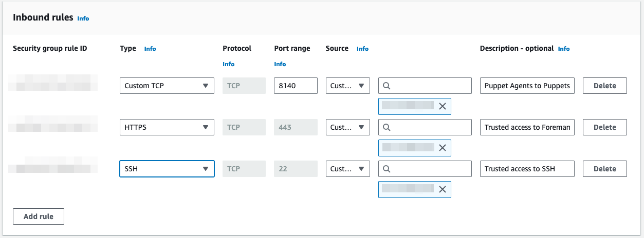Expand the SSH type dropdown
This screenshot has height=238, width=644.
(x=167, y=169)
